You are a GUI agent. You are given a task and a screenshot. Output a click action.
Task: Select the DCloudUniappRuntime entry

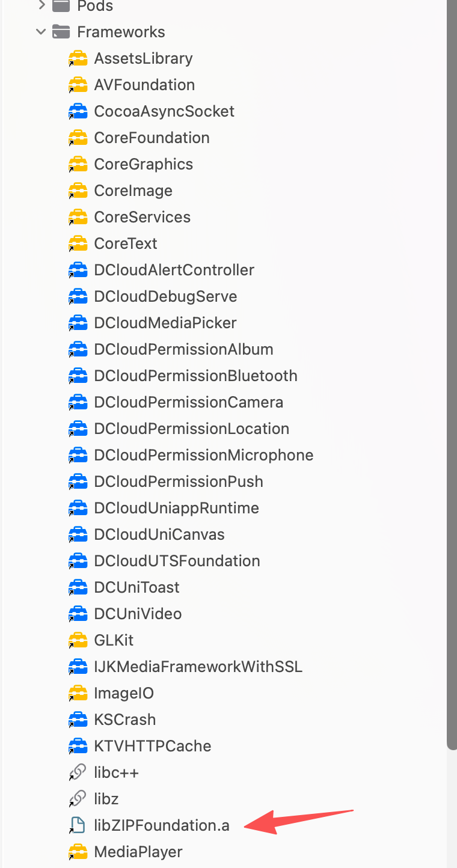coord(176,508)
